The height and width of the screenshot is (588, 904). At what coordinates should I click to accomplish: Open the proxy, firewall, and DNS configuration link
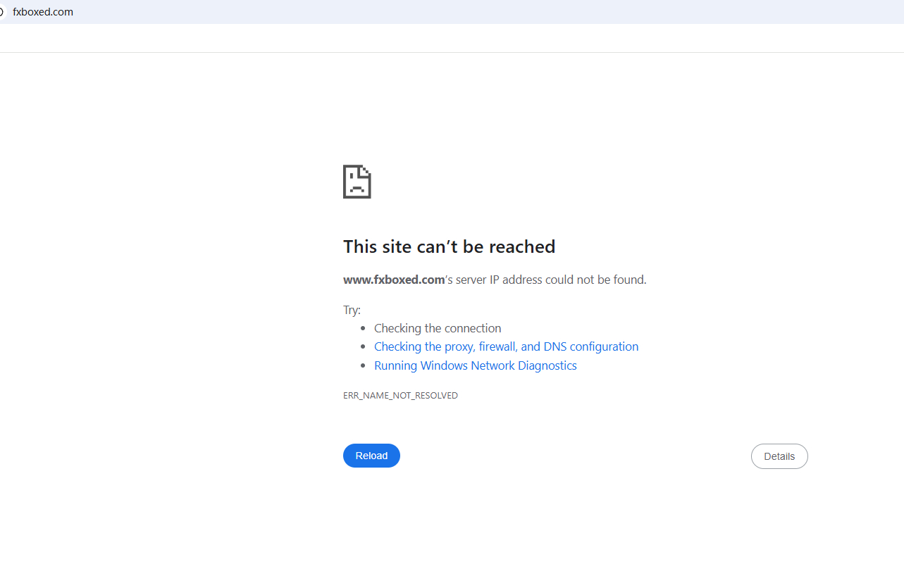coord(506,346)
